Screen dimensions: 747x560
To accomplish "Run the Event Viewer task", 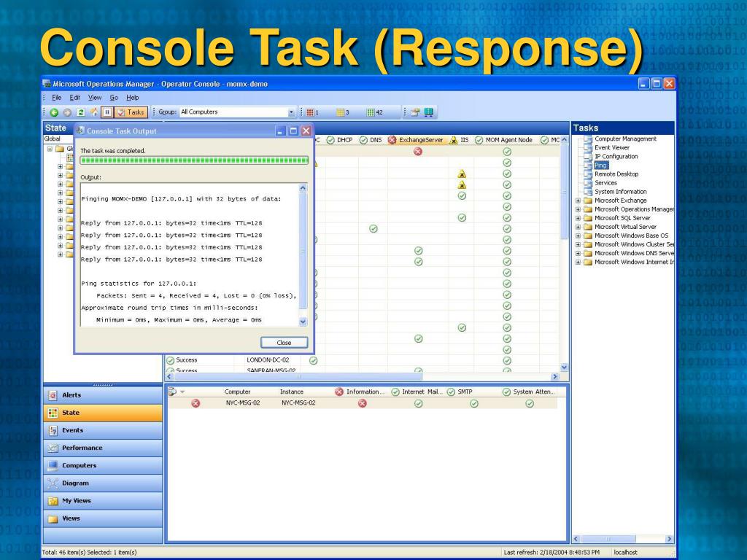I will point(612,147).
